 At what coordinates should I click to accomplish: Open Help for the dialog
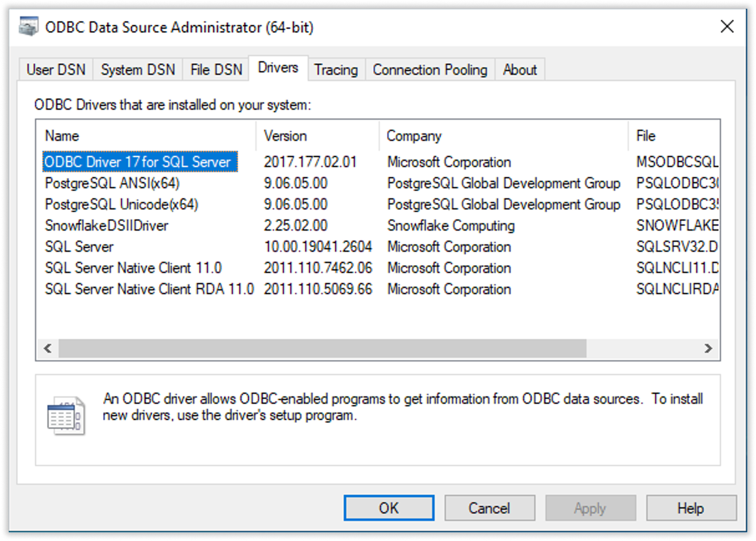691,508
